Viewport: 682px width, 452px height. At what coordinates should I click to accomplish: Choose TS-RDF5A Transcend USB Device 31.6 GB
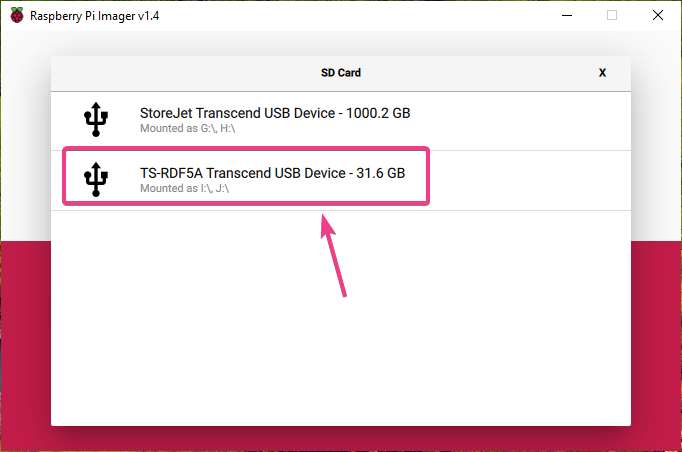272,173
